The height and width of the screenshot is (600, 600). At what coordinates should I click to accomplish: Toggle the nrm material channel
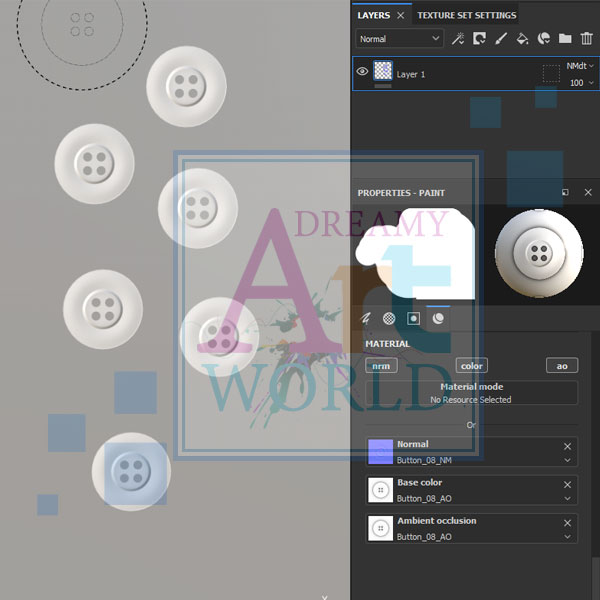coord(380,366)
